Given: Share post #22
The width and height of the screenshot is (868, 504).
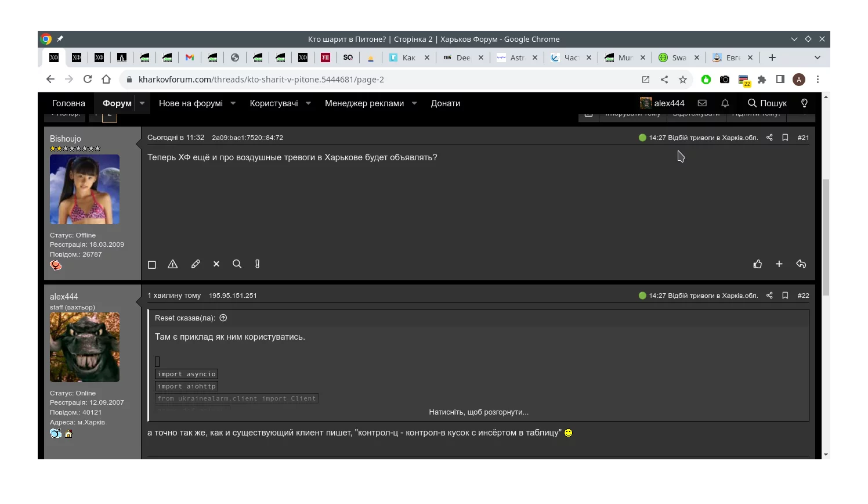Looking at the screenshot, I should [x=769, y=296].
